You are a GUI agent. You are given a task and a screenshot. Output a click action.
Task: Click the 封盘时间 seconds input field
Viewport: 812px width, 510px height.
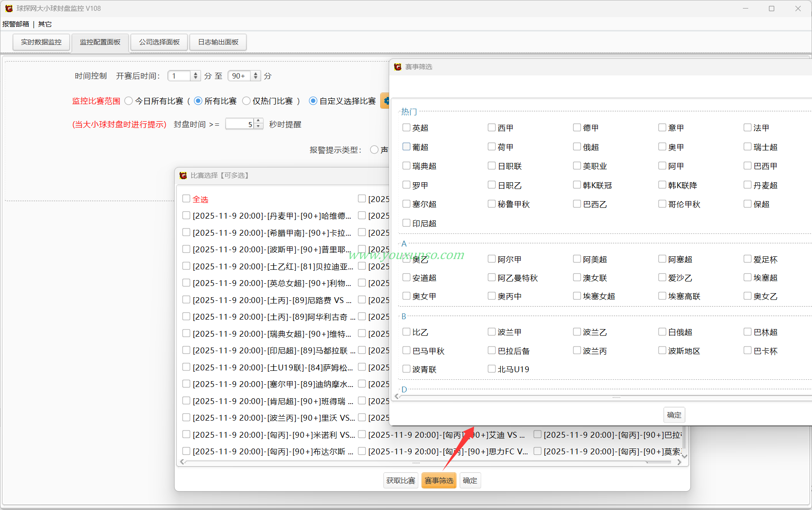pyautogui.click(x=240, y=124)
